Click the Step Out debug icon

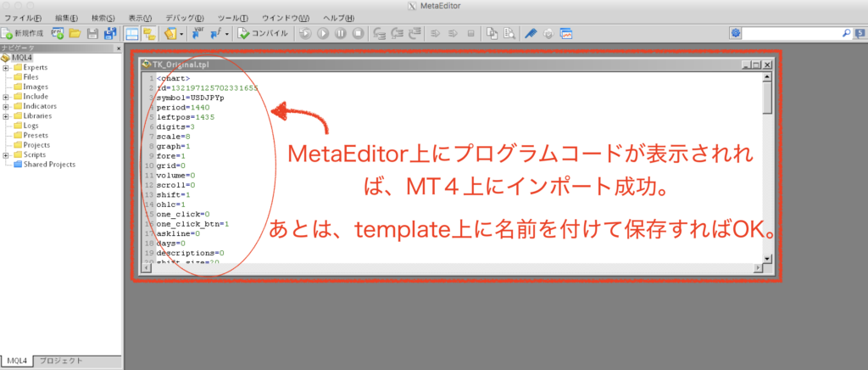click(414, 33)
